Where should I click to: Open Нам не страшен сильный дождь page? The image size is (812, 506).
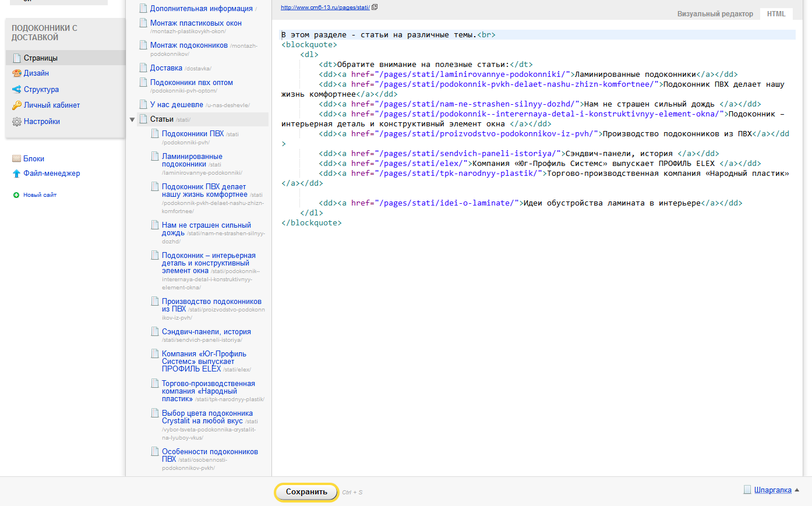click(x=206, y=229)
